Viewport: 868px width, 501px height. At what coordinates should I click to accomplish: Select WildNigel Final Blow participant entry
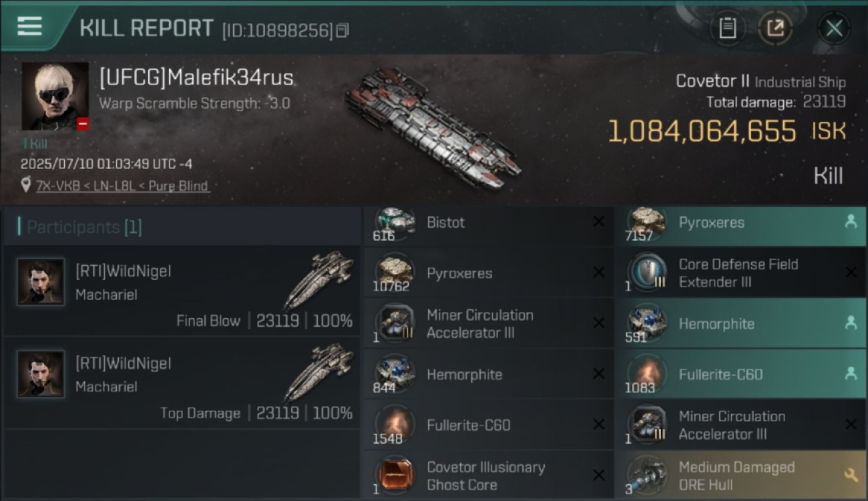tap(182, 291)
